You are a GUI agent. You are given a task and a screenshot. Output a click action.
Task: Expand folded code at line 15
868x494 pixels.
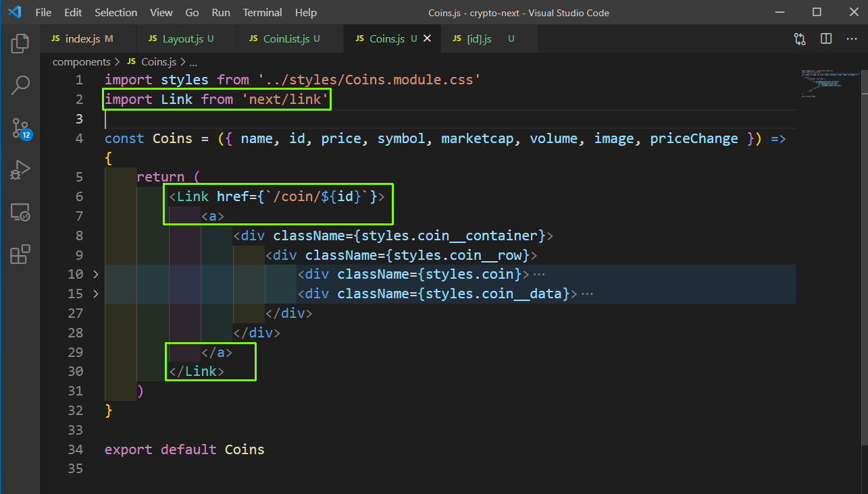click(x=95, y=294)
